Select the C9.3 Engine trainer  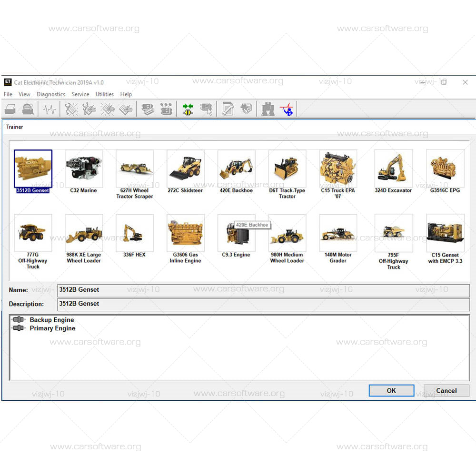[237, 233]
